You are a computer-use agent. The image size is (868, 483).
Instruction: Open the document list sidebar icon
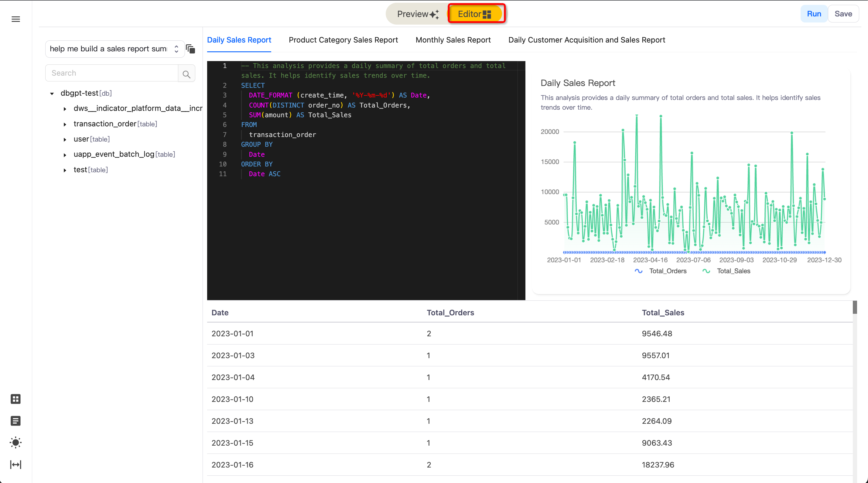click(15, 421)
